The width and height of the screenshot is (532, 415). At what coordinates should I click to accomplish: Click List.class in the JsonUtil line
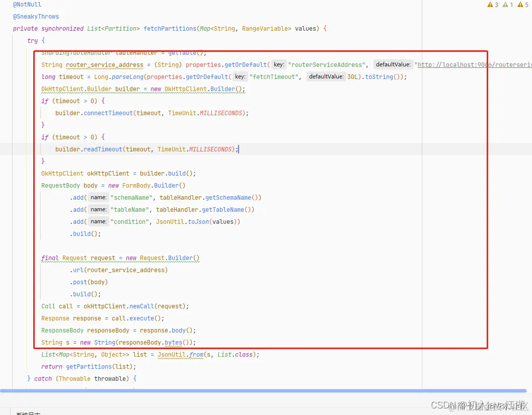point(235,355)
